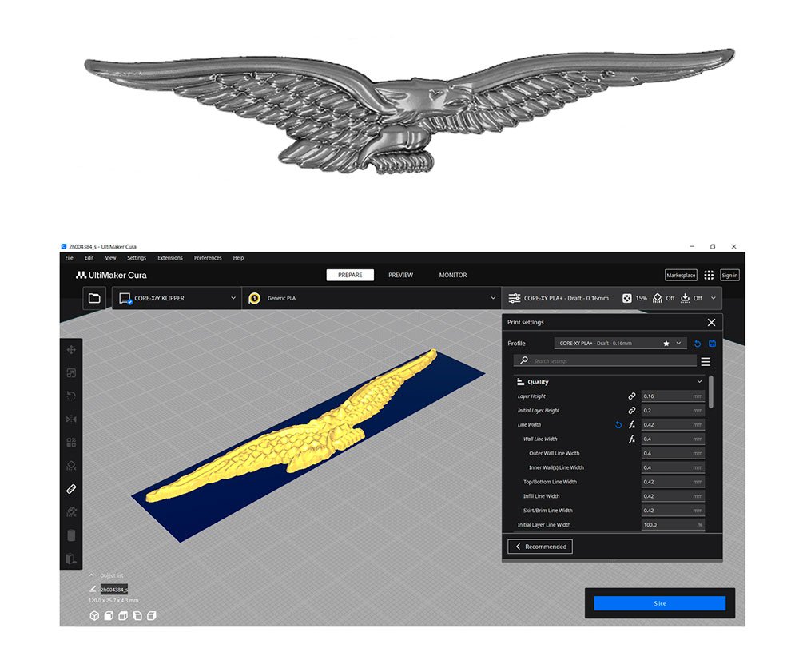Click the Recommended button
799x672 pixels.
point(540,547)
